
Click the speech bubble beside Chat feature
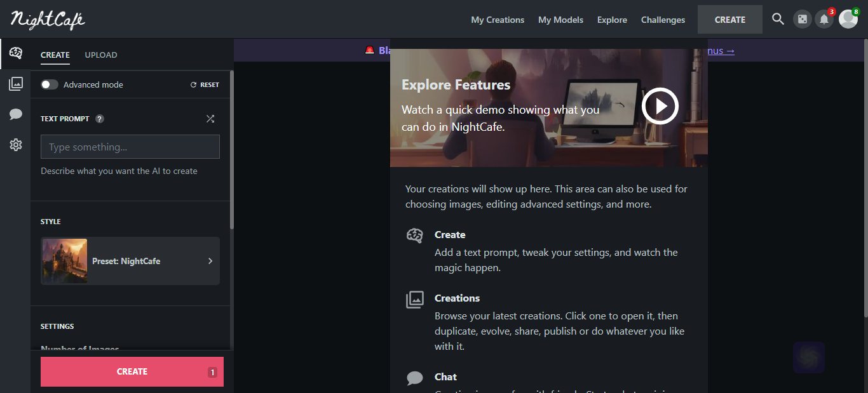[414, 378]
